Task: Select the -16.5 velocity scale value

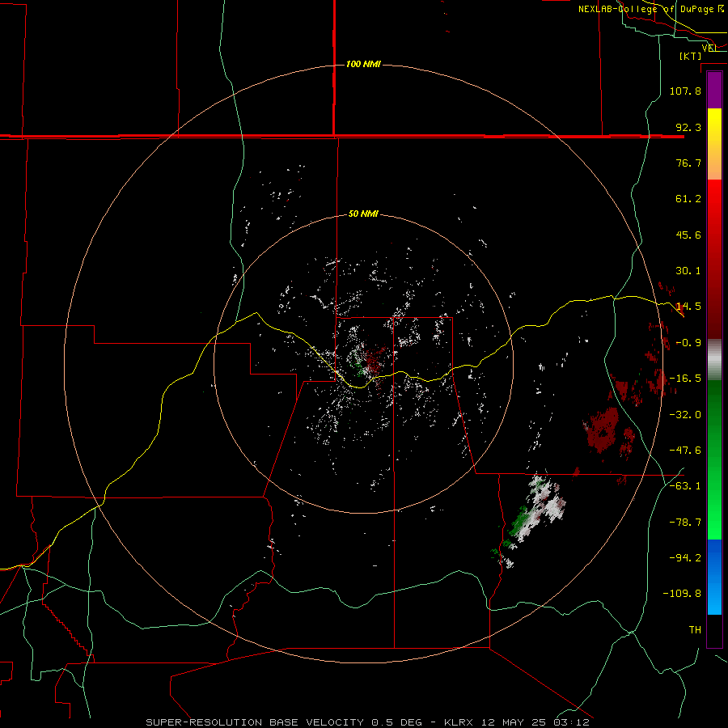Action: (685, 379)
